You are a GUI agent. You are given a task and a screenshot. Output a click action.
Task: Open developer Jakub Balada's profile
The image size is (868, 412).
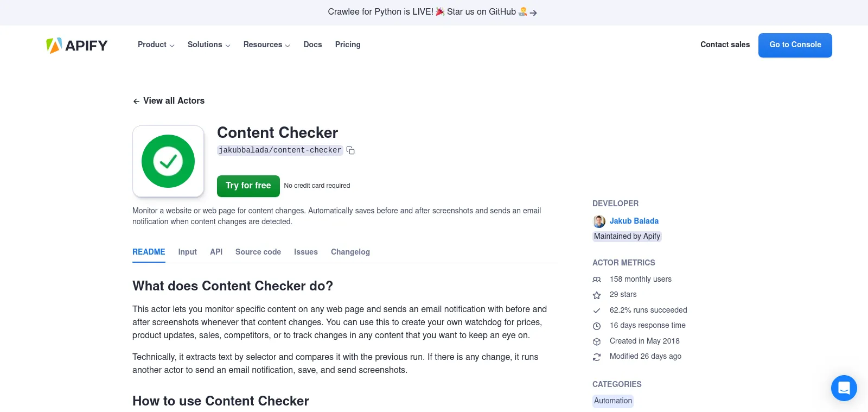coord(634,221)
